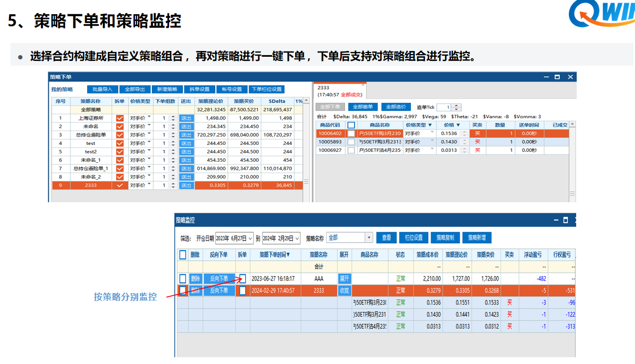Screen dimensions: 635x364
Task: Copy a strategy using 策略复制
Action: point(447,237)
